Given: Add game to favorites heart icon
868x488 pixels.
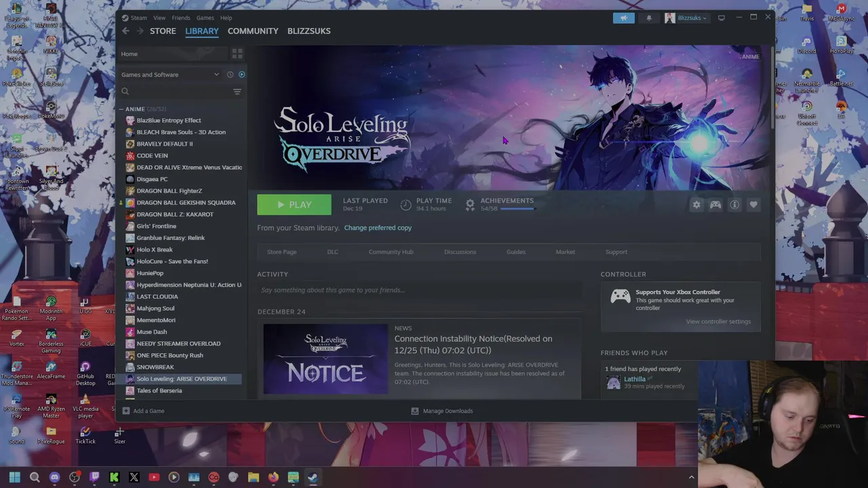Looking at the screenshot, I should pyautogui.click(x=753, y=205).
